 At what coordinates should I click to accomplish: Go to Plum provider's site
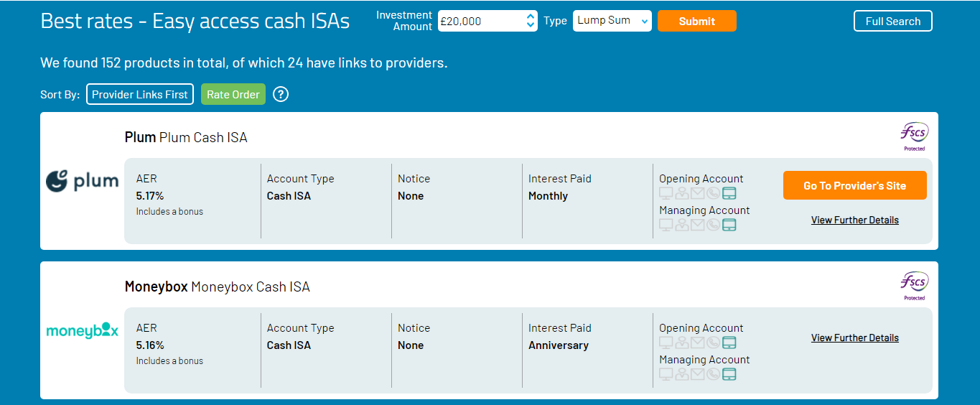(855, 185)
